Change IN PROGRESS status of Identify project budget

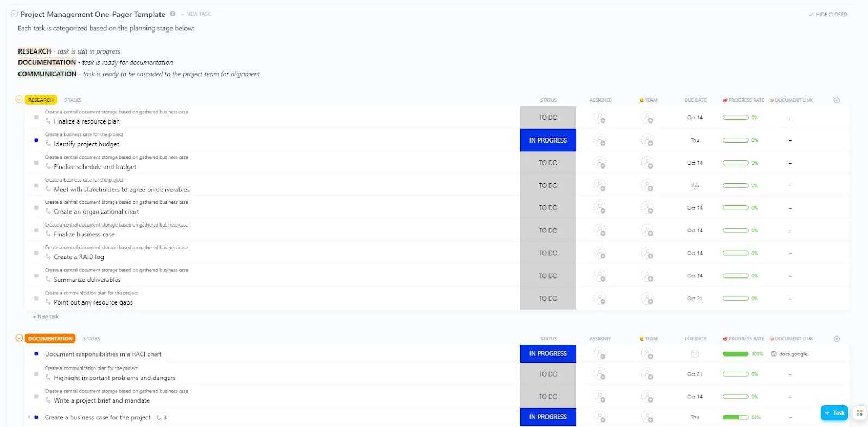click(548, 140)
